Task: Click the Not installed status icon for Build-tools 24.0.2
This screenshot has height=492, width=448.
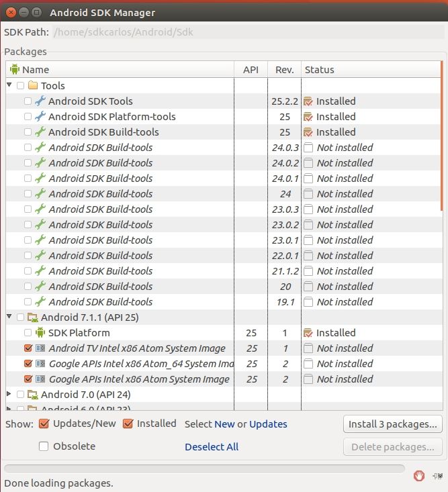Action: [x=308, y=163]
